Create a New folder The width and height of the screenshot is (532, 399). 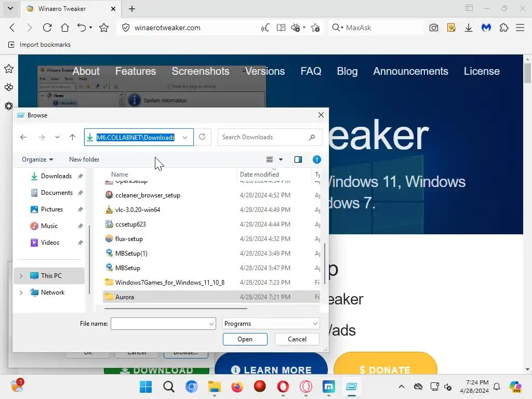point(84,159)
